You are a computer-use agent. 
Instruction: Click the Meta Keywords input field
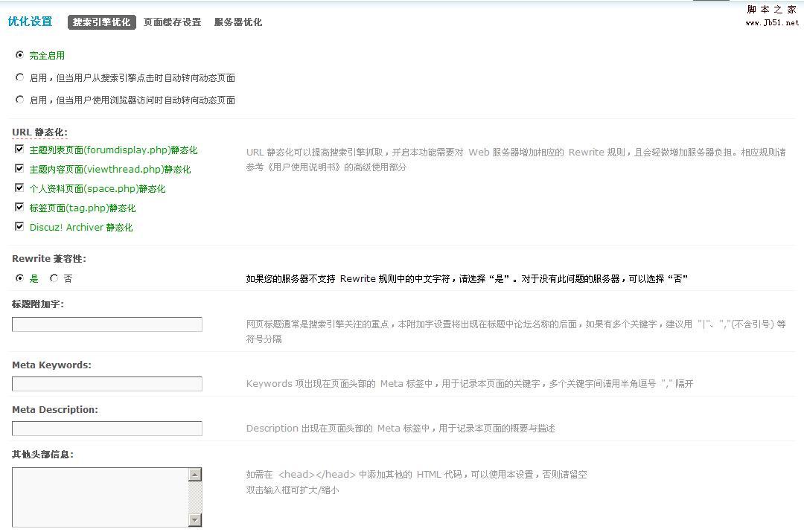(x=106, y=383)
